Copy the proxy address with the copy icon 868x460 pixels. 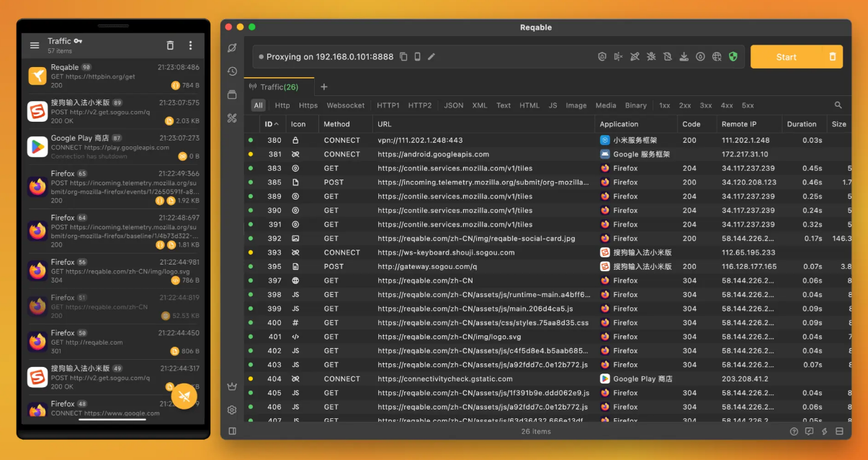click(403, 57)
